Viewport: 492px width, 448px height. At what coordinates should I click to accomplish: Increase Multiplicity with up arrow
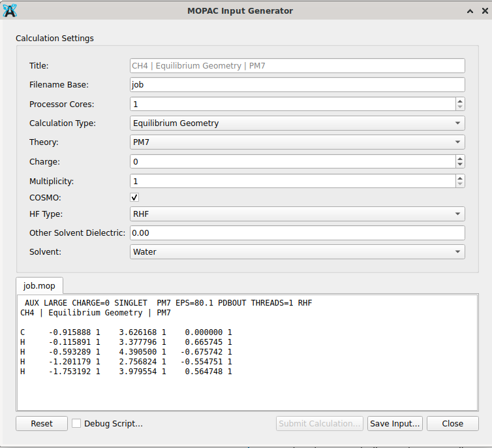[460, 178]
